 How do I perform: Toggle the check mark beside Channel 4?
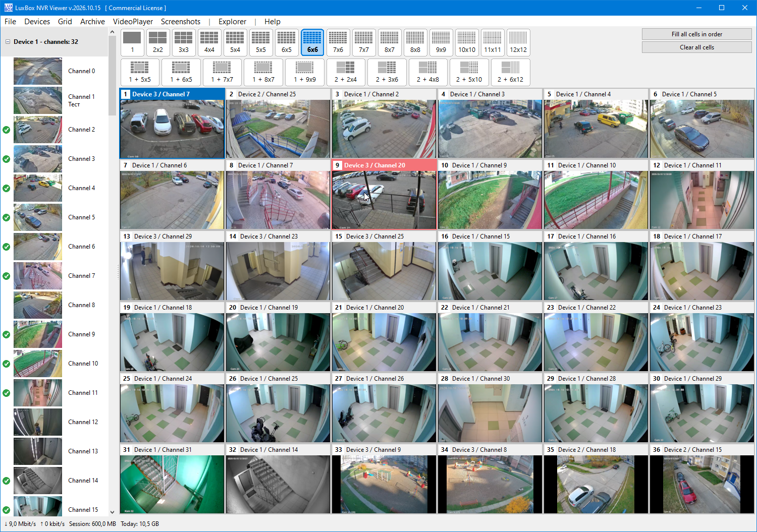(x=7, y=188)
